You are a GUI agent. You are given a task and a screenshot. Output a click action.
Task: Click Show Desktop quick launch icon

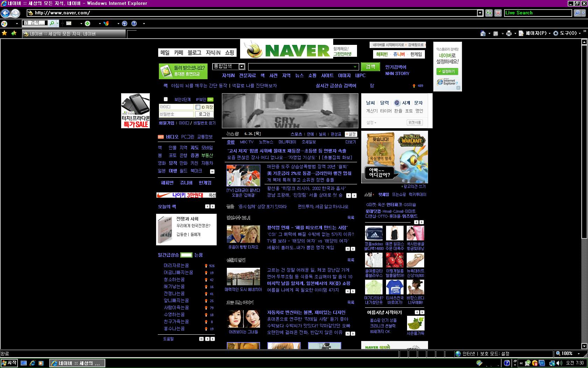(23, 363)
